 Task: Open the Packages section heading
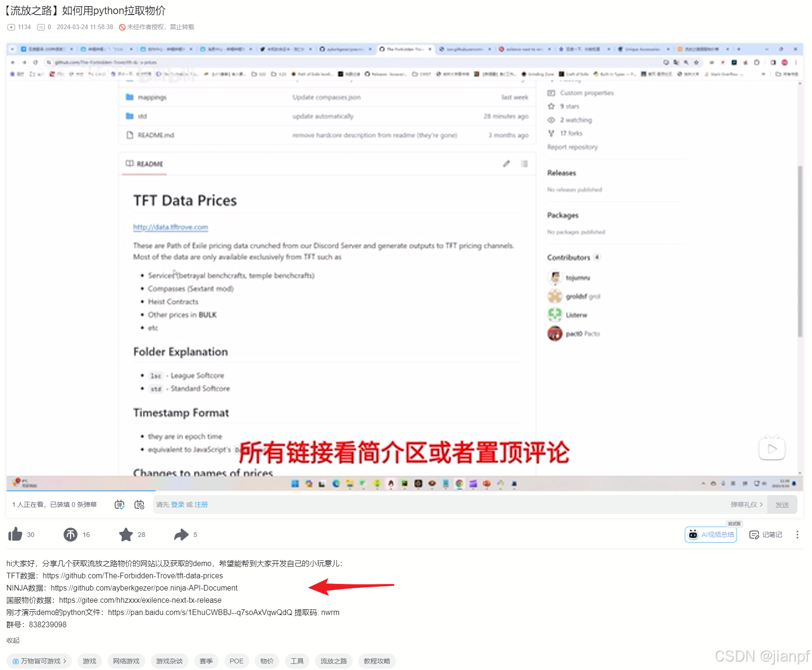[563, 215]
